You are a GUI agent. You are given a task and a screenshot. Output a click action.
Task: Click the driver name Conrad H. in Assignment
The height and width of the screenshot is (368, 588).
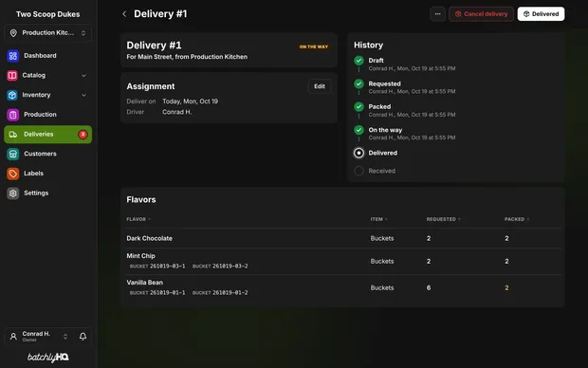coord(177,112)
